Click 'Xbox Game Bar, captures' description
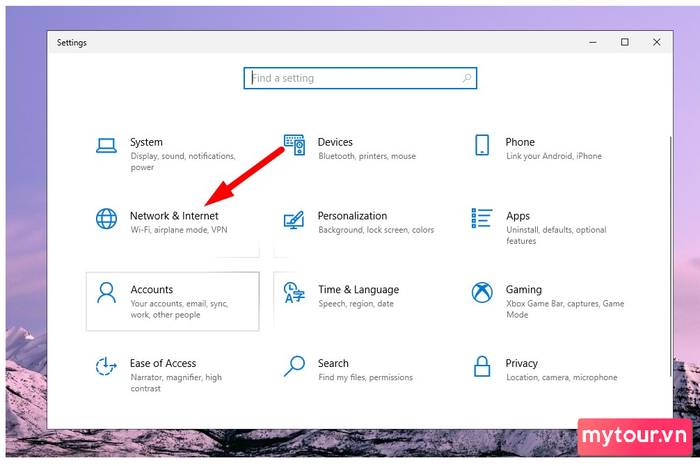Screen dimensions: 700x466 (552, 304)
